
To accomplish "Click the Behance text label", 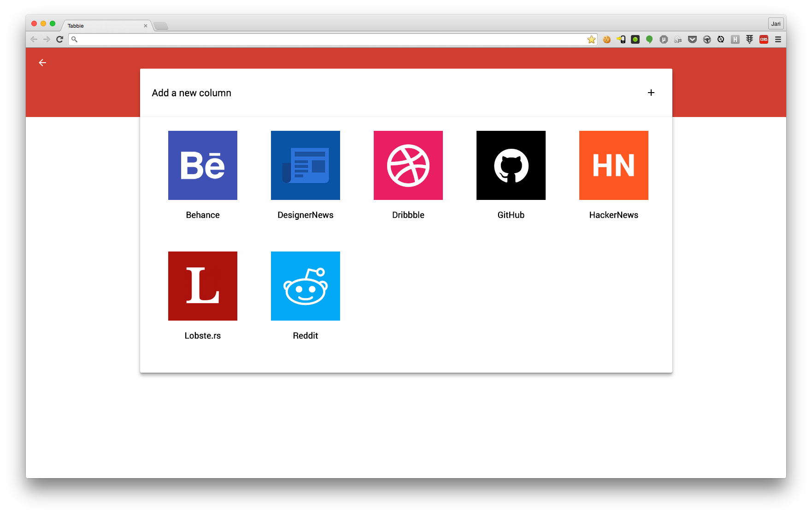I will (x=203, y=215).
